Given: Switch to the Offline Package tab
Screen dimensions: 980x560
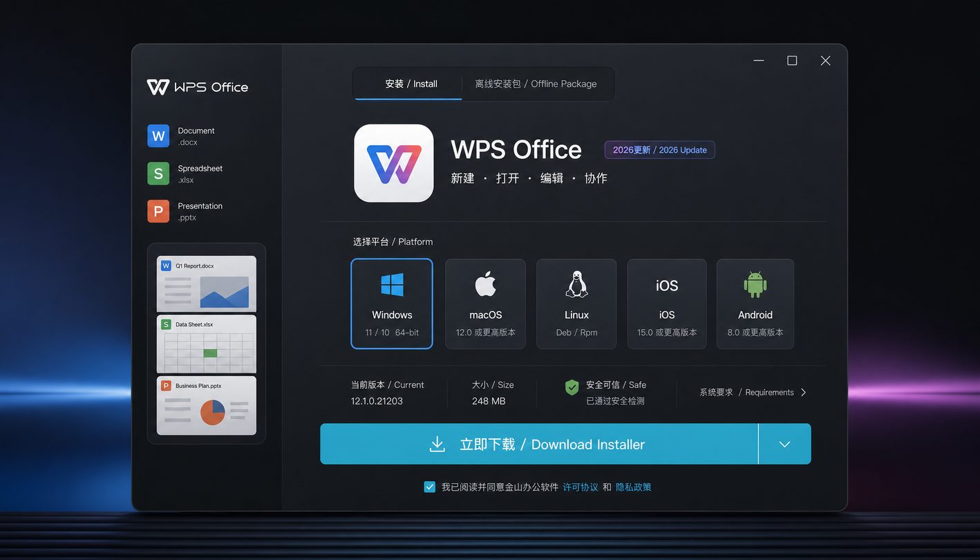Looking at the screenshot, I should [x=537, y=84].
